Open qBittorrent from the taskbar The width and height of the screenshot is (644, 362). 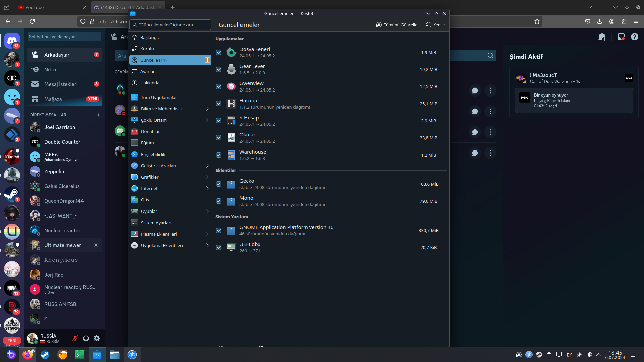[132, 355]
